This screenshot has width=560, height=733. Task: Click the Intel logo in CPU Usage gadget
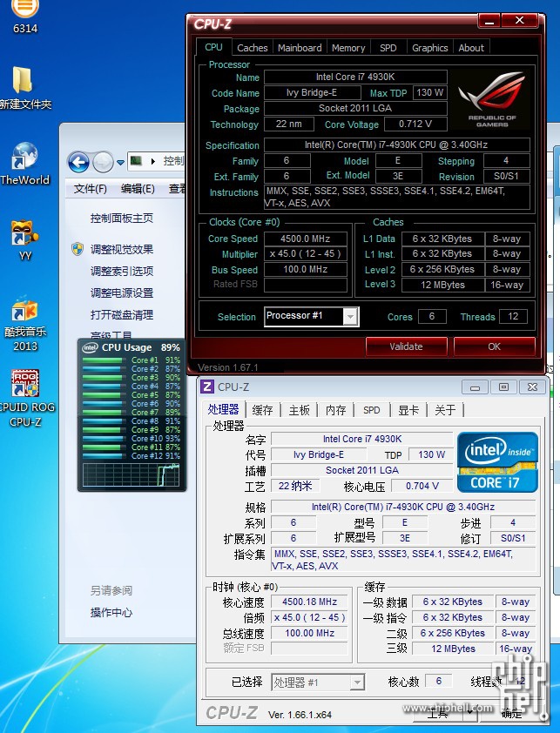pos(90,347)
